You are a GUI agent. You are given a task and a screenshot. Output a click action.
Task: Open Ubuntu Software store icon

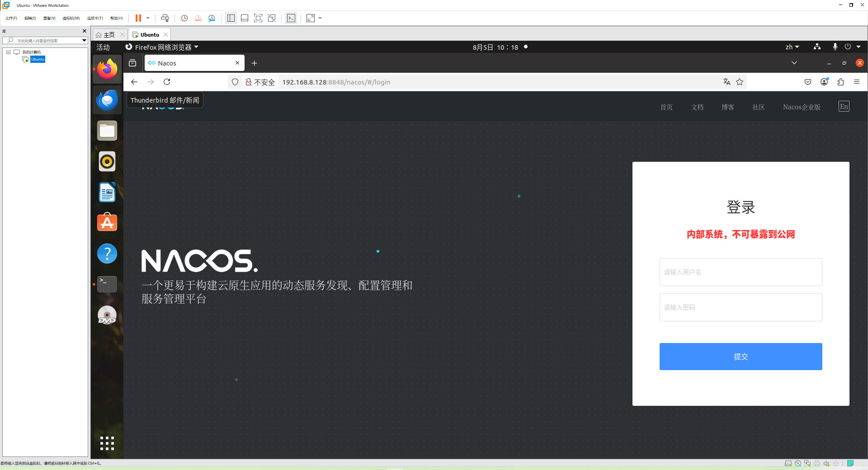pyautogui.click(x=107, y=222)
